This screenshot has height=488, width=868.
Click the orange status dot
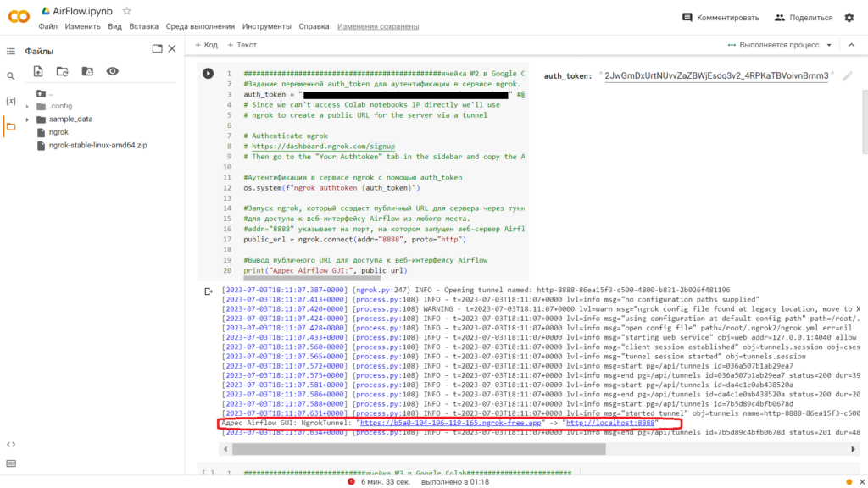(x=849, y=482)
